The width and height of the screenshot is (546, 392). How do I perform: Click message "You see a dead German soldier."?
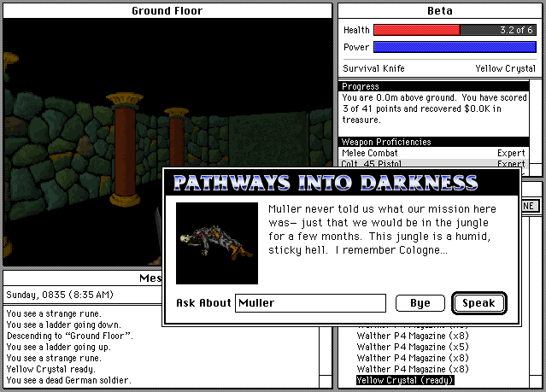69,380
